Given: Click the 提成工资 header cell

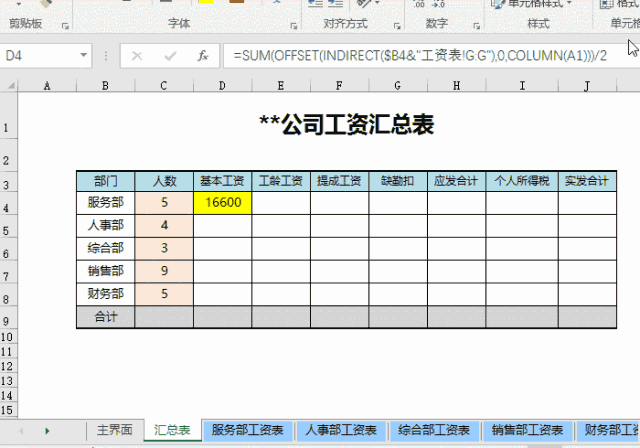Looking at the screenshot, I should (x=339, y=181).
